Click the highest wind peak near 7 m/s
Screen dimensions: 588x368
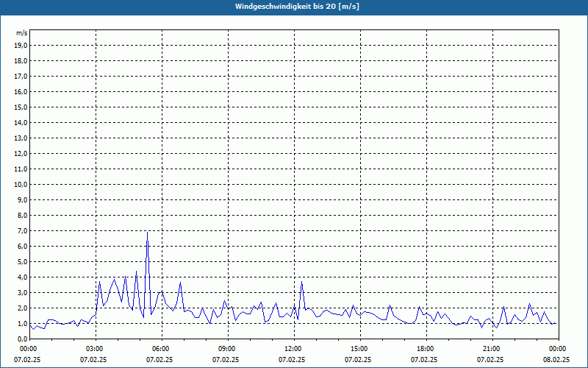pyautogui.click(x=147, y=233)
